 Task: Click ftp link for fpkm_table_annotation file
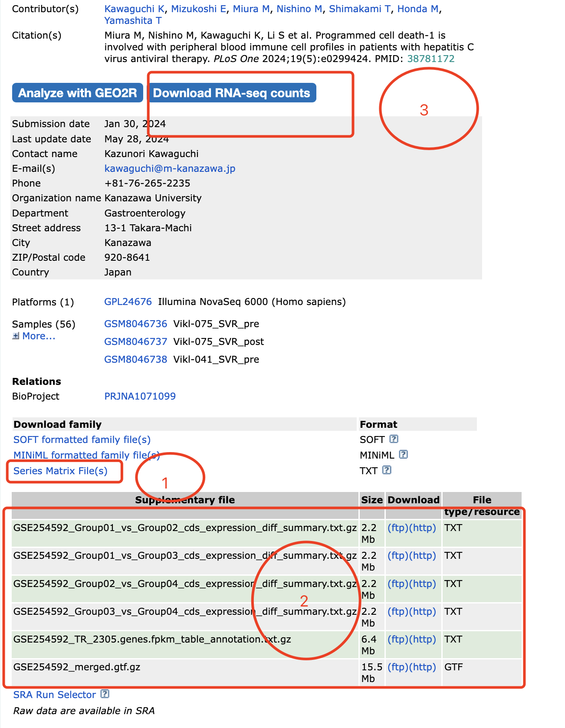tap(398, 639)
